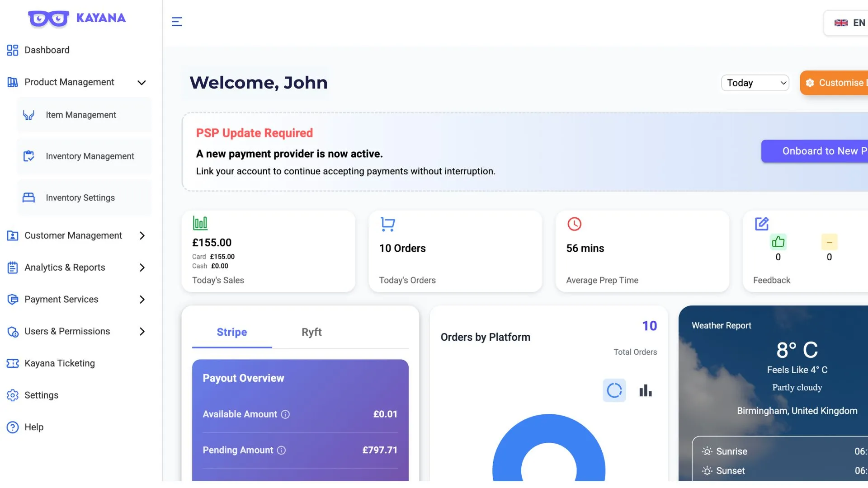Image resolution: width=868 pixels, height=488 pixels.
Task: Open the Today date range dropdown
Action: coord(755,83)
